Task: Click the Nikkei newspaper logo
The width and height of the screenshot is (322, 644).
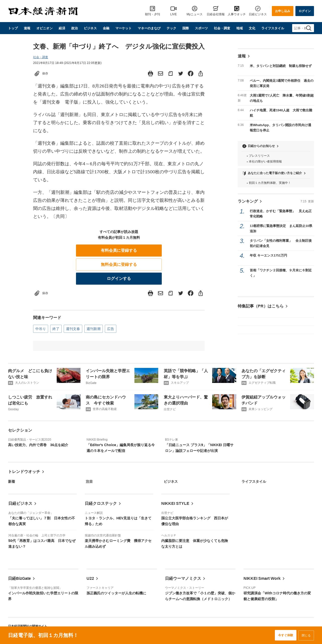Action: tap(43, 11)
